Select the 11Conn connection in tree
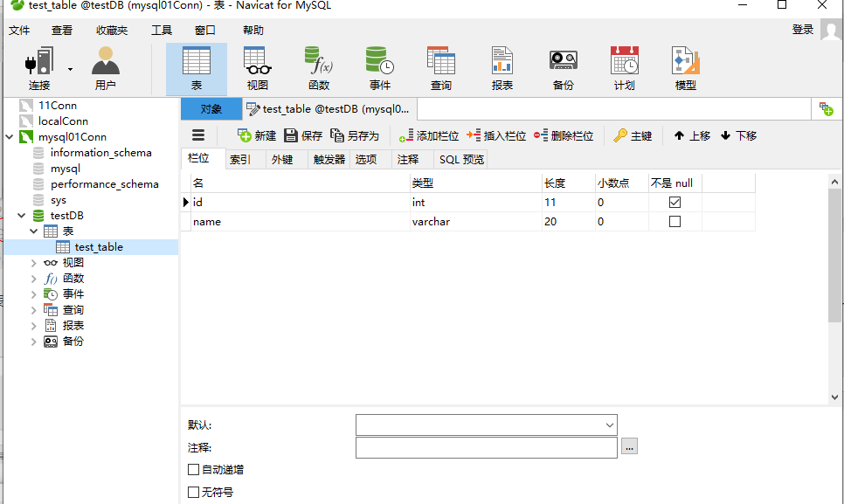The width and height of the screenshot is (844, 504). click(57, 106)
